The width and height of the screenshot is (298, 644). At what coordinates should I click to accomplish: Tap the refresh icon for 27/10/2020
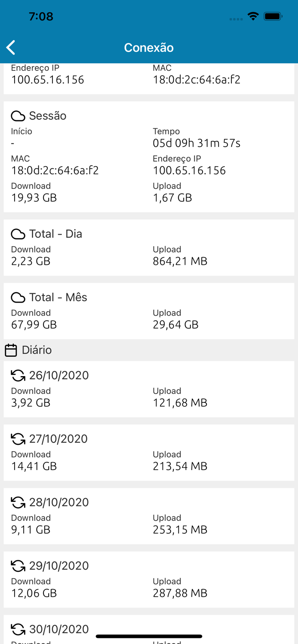coord(18,439)
